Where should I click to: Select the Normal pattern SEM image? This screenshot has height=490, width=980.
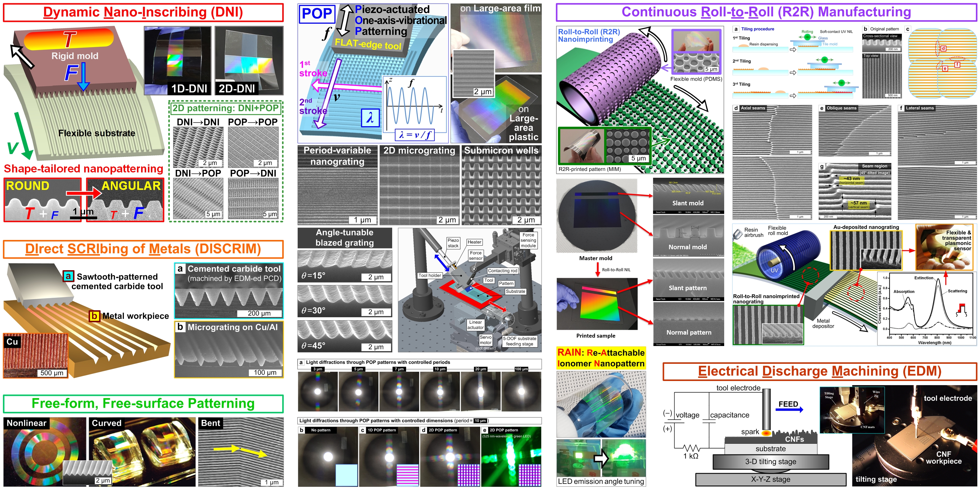(x=689, y=324)
